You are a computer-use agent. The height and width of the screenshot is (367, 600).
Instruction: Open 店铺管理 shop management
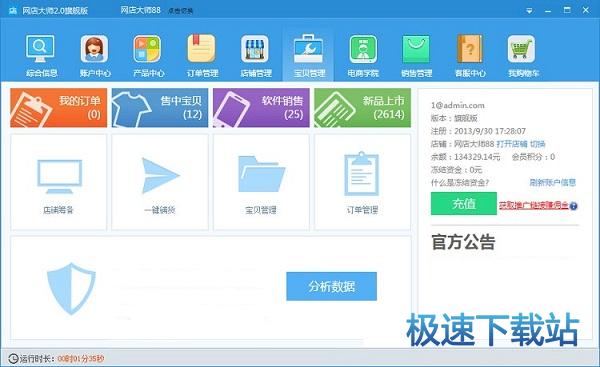256,55
